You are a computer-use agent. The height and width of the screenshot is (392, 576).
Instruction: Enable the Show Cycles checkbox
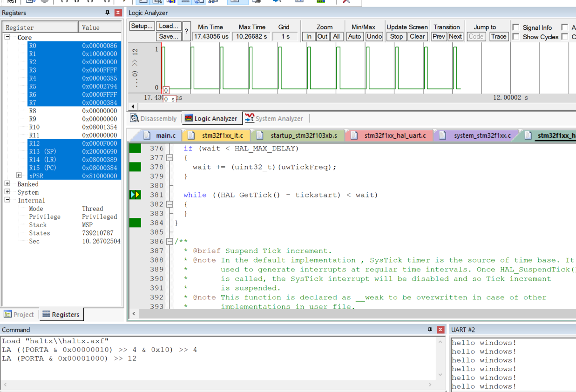tap(516, 37)
